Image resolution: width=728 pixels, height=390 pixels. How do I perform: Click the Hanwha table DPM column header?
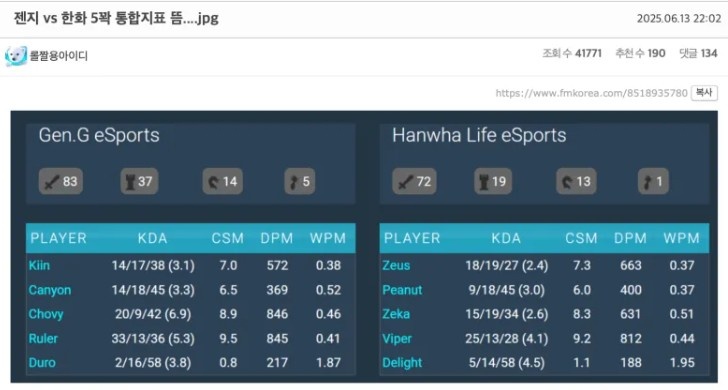tap(630, 238)
